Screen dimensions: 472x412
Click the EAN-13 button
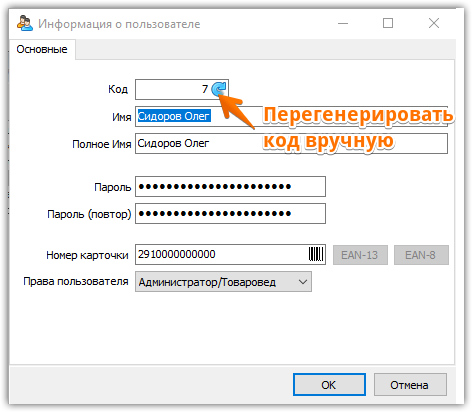360,255
